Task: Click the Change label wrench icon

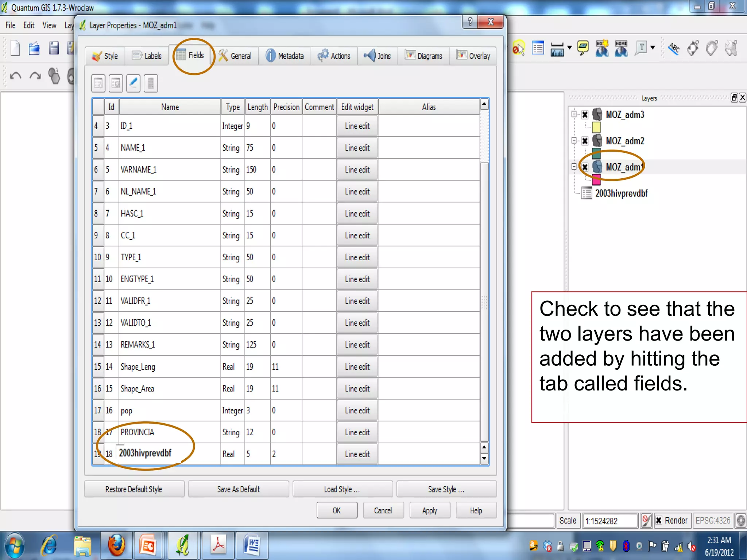Action: [x=731, y=48]
